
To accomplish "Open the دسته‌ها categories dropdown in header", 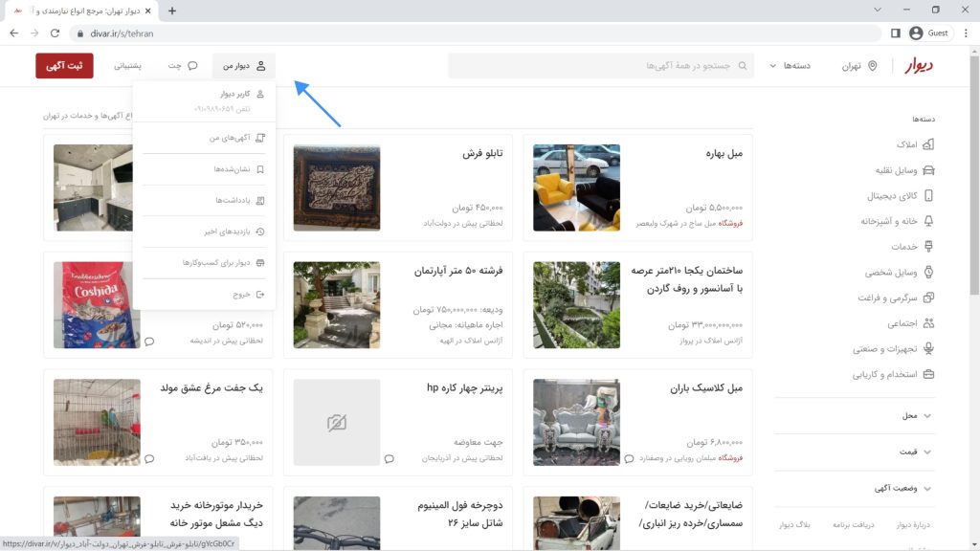I will click(x=790, y=66).
